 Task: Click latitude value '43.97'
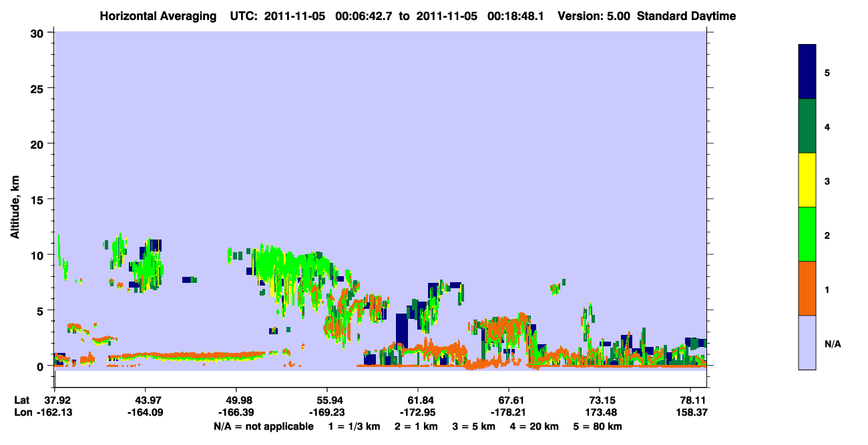[x=145, y=400]
